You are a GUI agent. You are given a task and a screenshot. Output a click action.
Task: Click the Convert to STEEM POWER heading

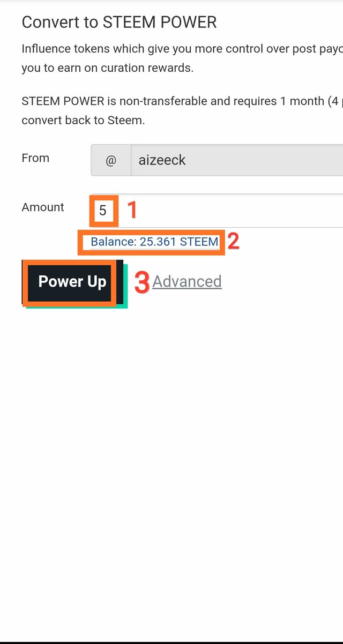coord(119,23)
